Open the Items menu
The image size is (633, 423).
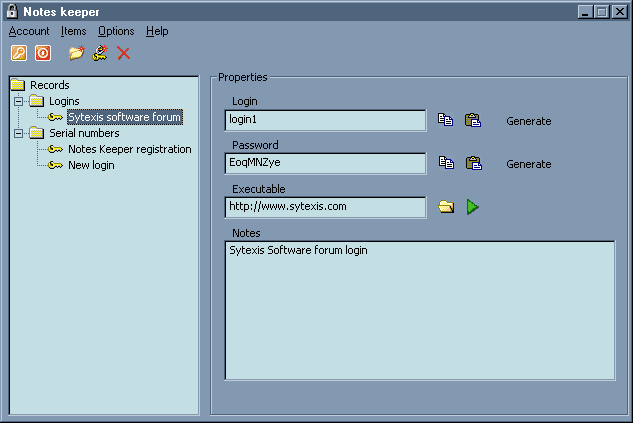pos(73,31)
